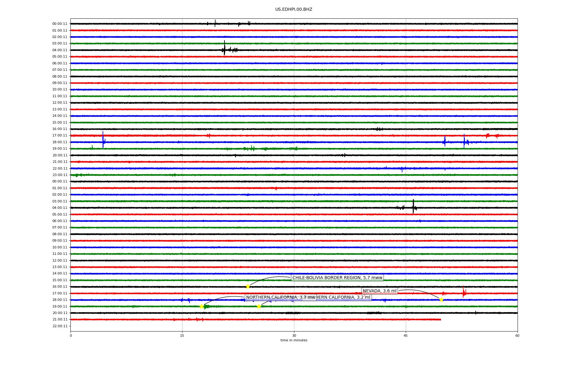588x368 pixels.
Task: Click the Nevada event yellow star marker
Action: (x=441, y=300)
